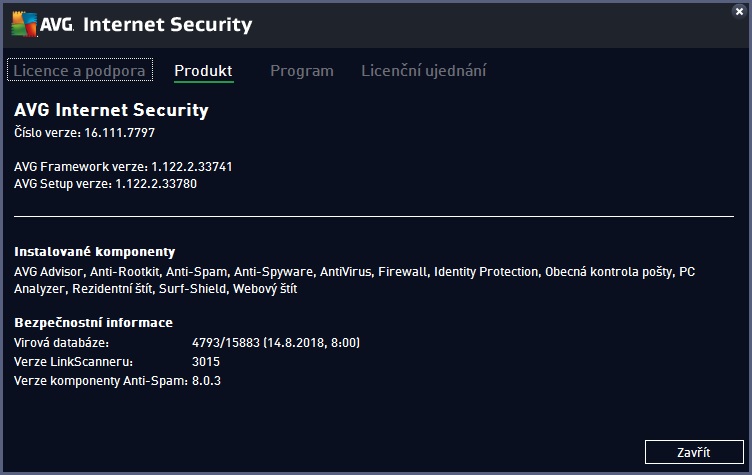Click the Bezpečnostní informace heading
752x475 pixels.
[x=93, y=322]
